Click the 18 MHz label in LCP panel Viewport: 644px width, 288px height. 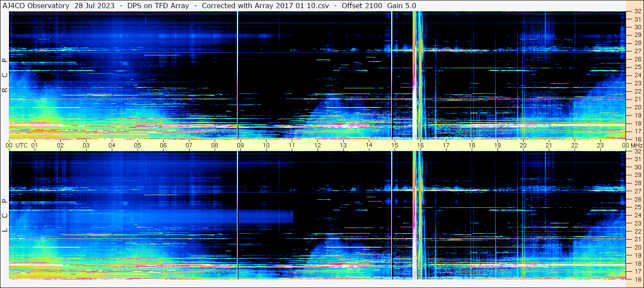tap(638, 263)
